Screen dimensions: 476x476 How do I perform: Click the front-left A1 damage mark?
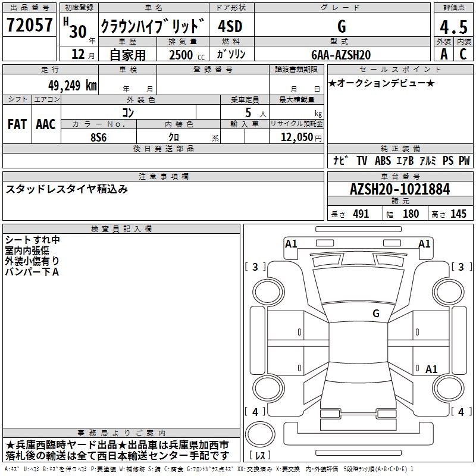(x=291, y=244)
